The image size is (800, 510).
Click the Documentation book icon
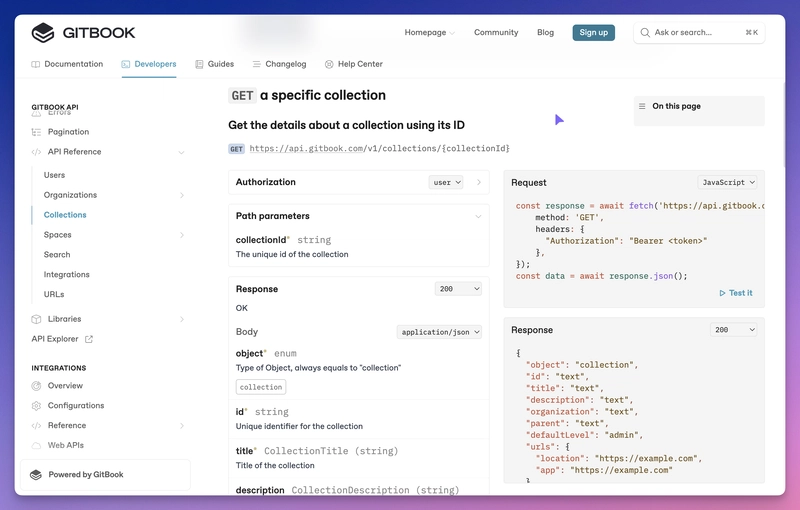[36, 64]
